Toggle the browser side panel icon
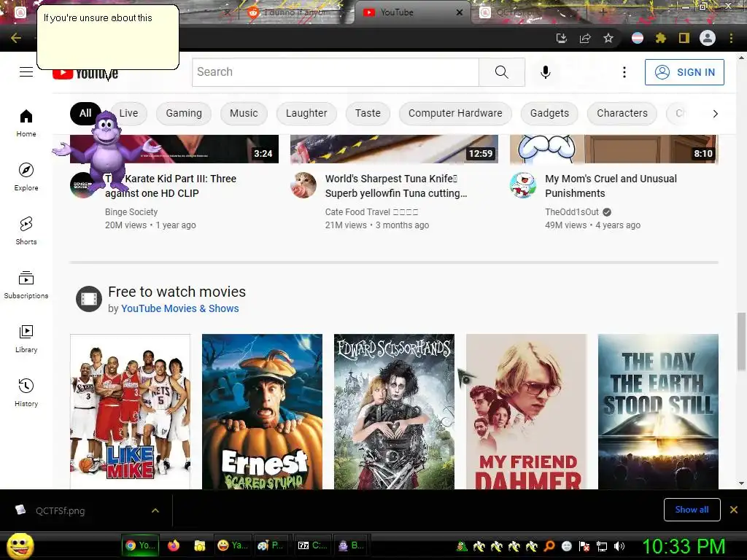Image resolution: width=747 pixels, height=560 pixels. (684, 38)
